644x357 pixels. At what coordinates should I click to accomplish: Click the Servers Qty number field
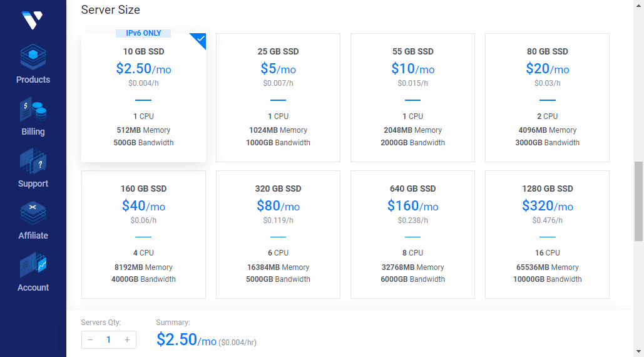(x=108, y=339)
